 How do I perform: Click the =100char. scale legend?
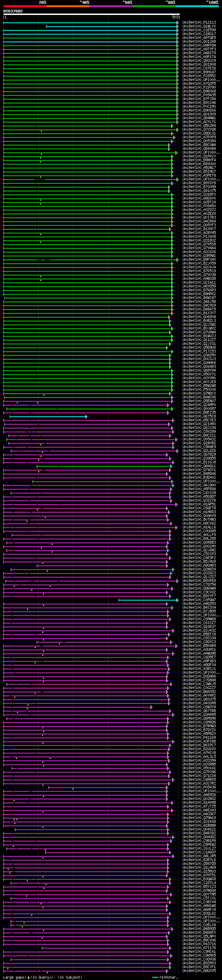tap(165, 977)
